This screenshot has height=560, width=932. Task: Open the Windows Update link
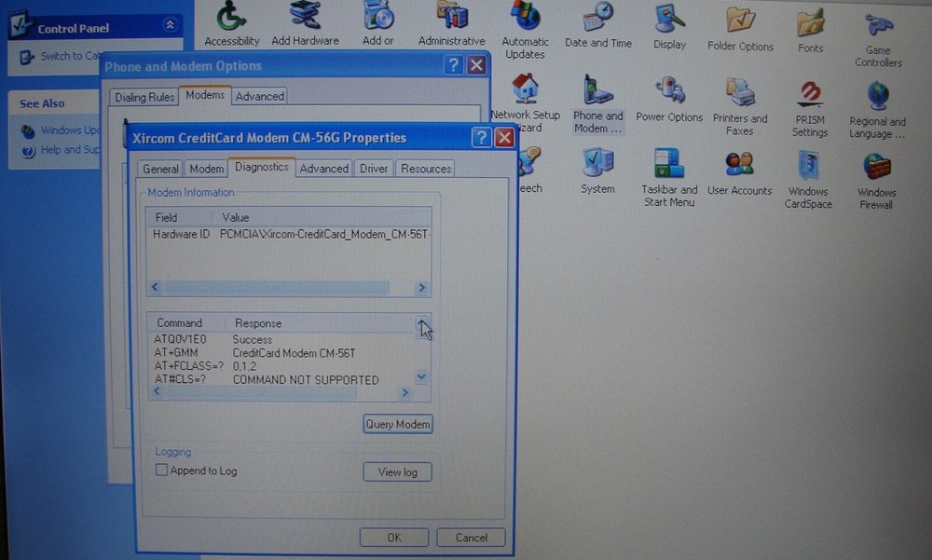pyautogui.click(x=70, y=130)
